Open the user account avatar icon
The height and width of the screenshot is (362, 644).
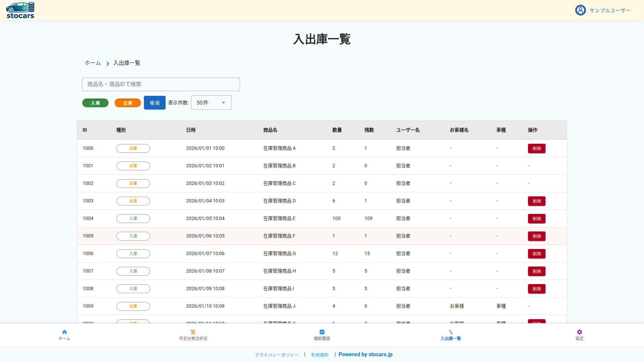coord(580,10)
